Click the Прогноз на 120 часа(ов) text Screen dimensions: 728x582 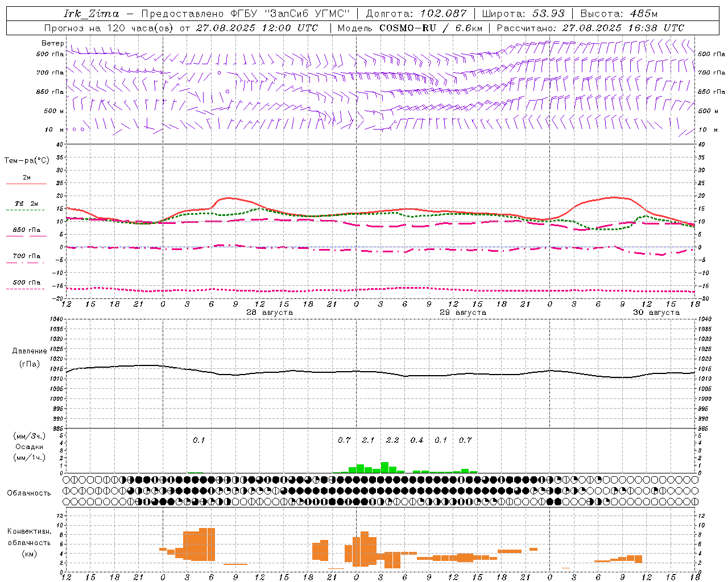(109, 28)
